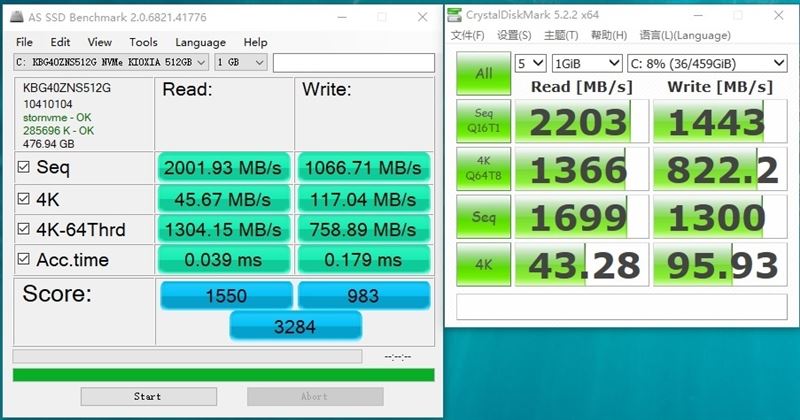This screenshot has width=800, height=420.
Task: Uncheck the Seq test checkbox
Action: point(23,167)
